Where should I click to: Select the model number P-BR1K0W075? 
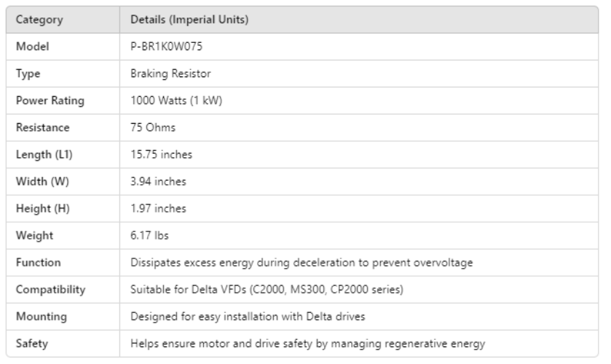click(165, 47)
